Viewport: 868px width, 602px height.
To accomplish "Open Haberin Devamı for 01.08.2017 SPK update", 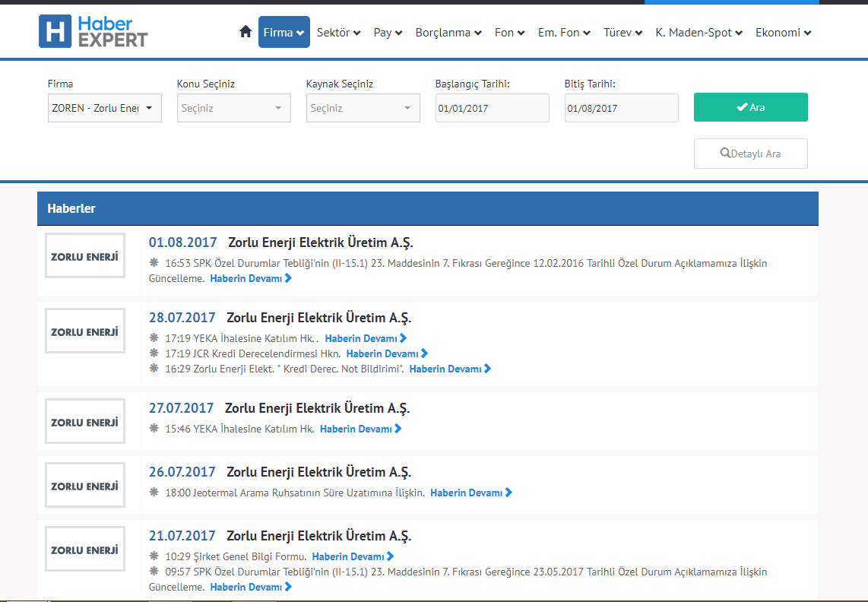I will (x=251, y=278).
